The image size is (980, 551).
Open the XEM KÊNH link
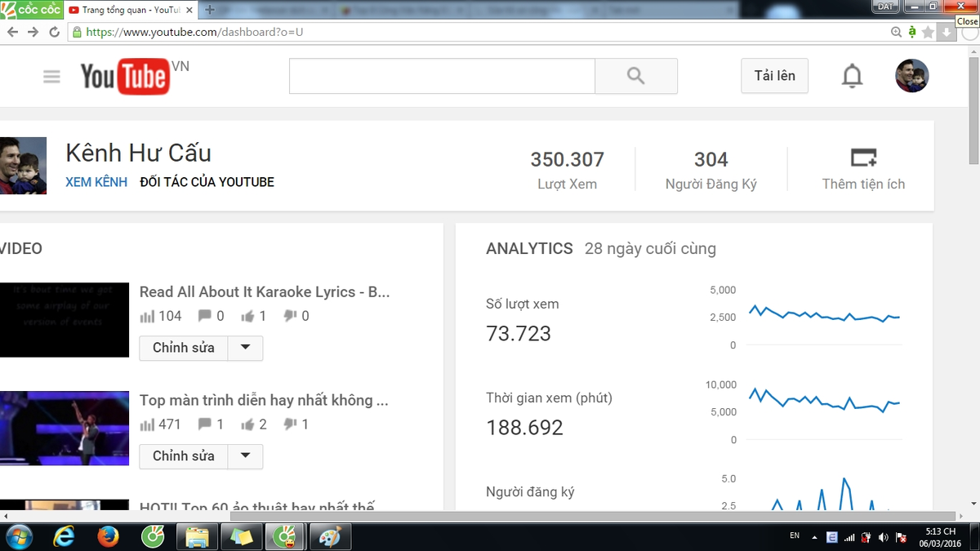coord(96,182)
